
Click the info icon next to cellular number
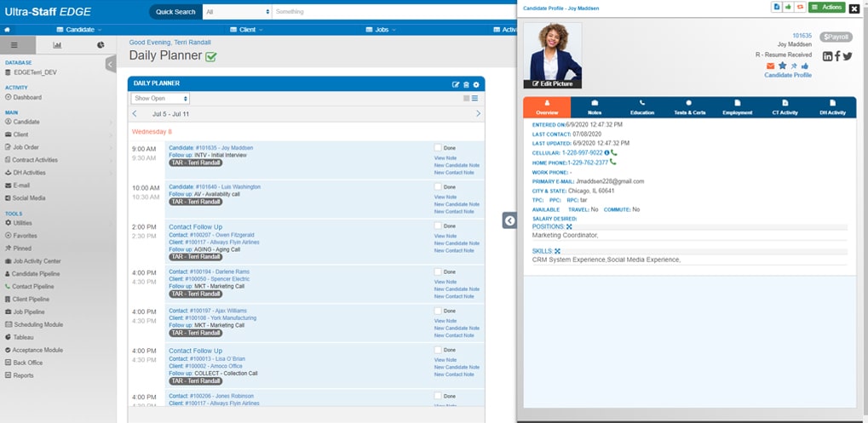click(x=606, y=152)
